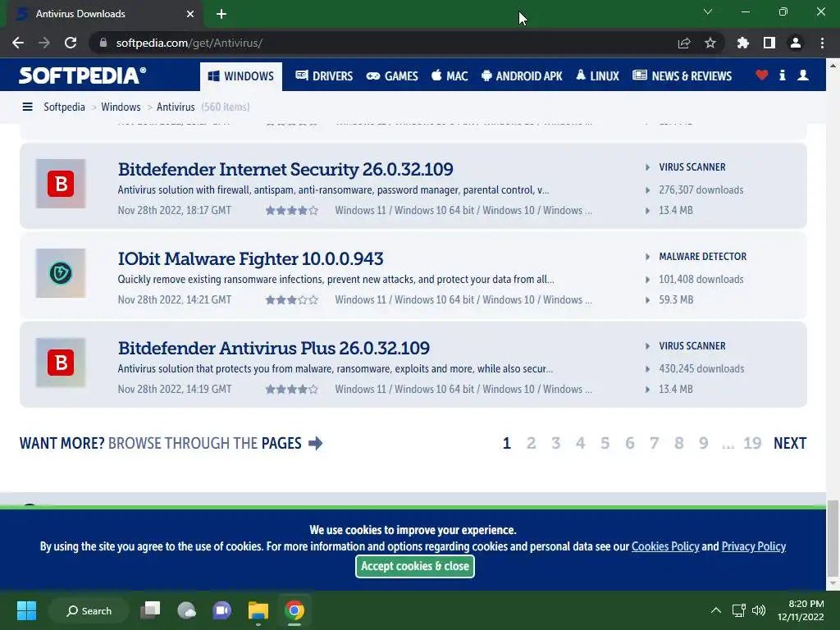Open the Chrome extensions puzzle icon
The width and height of the screenshot is (840, 630).
[742, 43]
